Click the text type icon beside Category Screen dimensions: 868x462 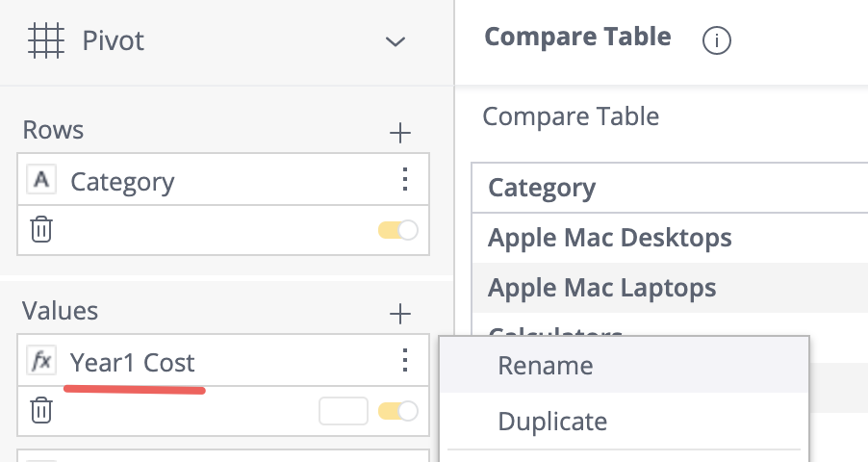coord(41,179)
